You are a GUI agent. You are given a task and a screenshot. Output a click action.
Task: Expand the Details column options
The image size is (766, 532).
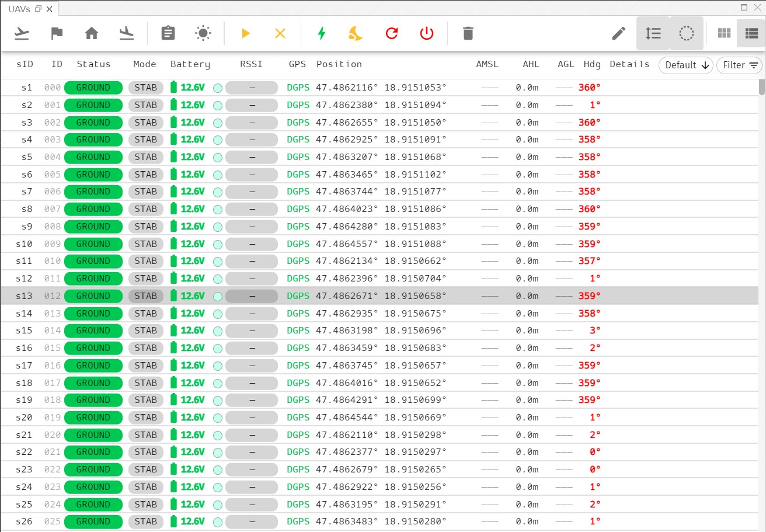(x=629, y=64)
